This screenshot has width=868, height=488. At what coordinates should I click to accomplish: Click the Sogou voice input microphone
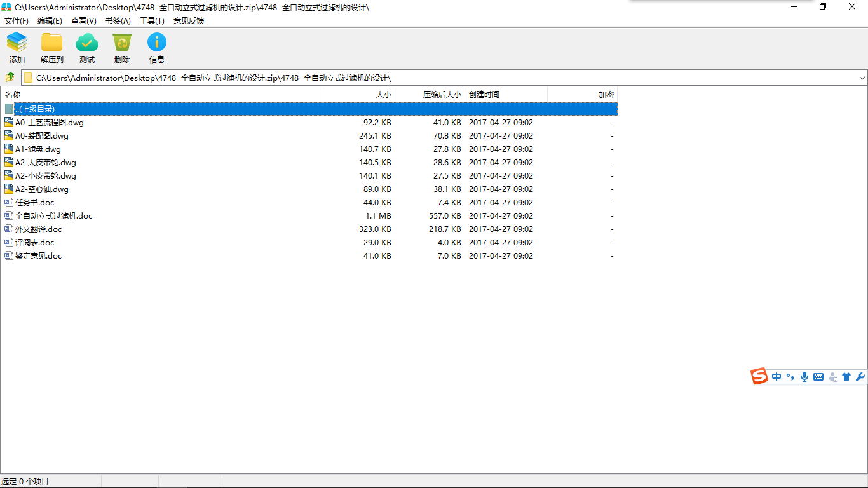click(804, 377)
